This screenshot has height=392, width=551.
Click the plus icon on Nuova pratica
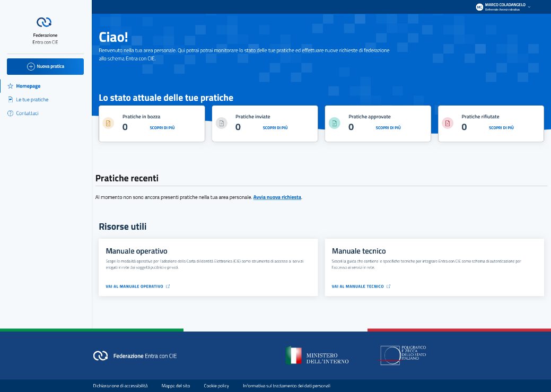[31, 66]
